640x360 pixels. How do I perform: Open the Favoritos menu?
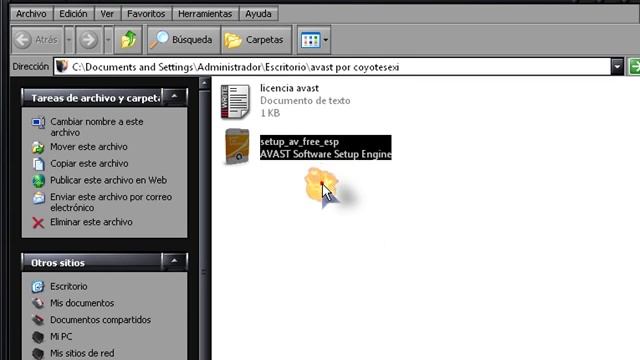point(146,14)
